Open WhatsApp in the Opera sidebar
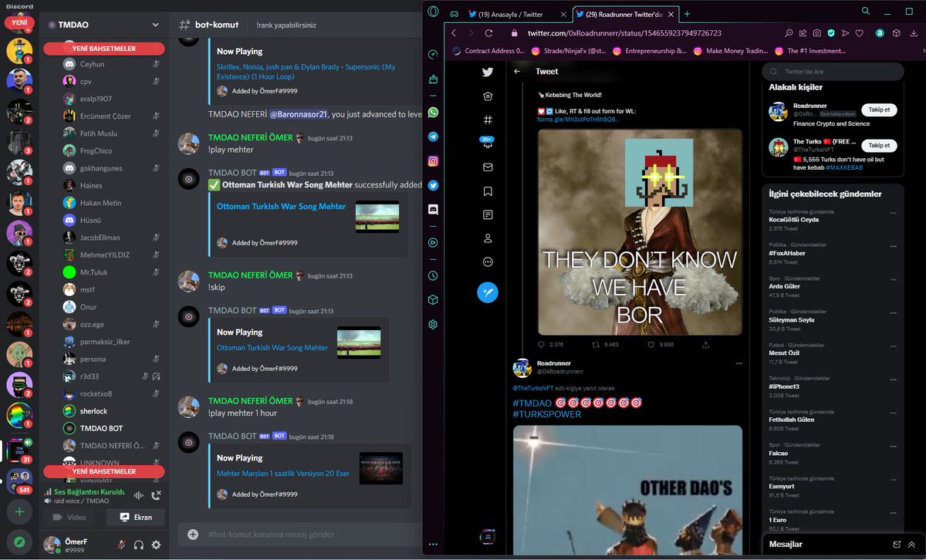The height and width of the screenshot is (560, 926). pyautogui.click(x=433, y=113)
